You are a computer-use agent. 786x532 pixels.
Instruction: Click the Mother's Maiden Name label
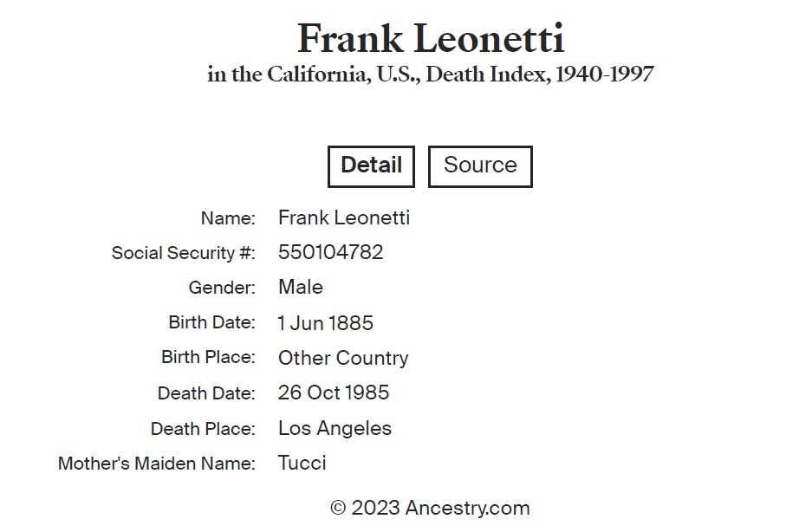pyautogui.click(x=157, y=464)
